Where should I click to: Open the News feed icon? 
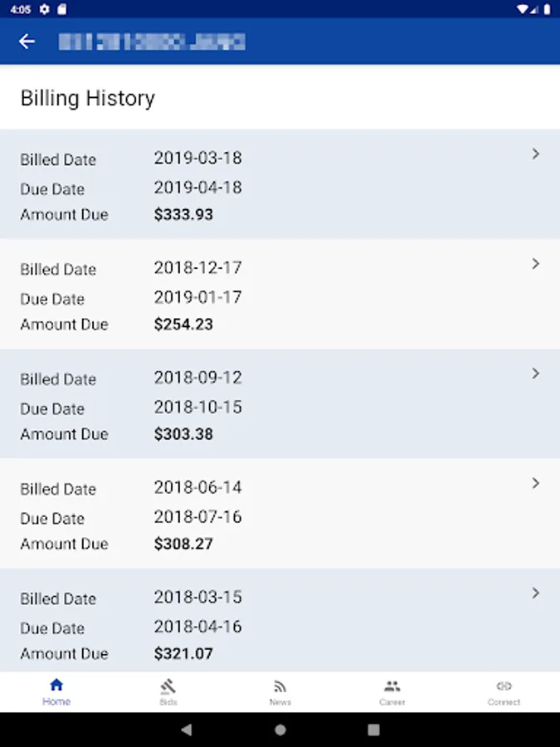point(280,686)
